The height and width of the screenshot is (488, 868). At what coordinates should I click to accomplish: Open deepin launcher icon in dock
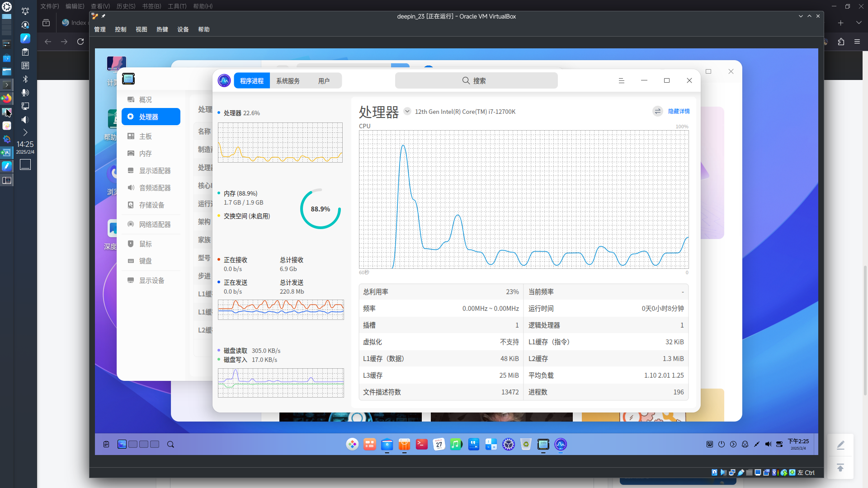pyautogui.click(x=352, y=444)
